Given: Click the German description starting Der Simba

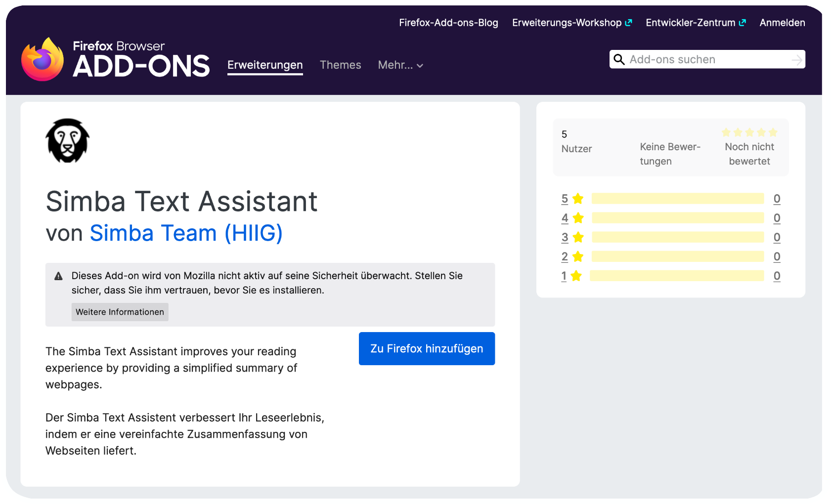Looking at the screenshot, I should [x=185, y=434].
